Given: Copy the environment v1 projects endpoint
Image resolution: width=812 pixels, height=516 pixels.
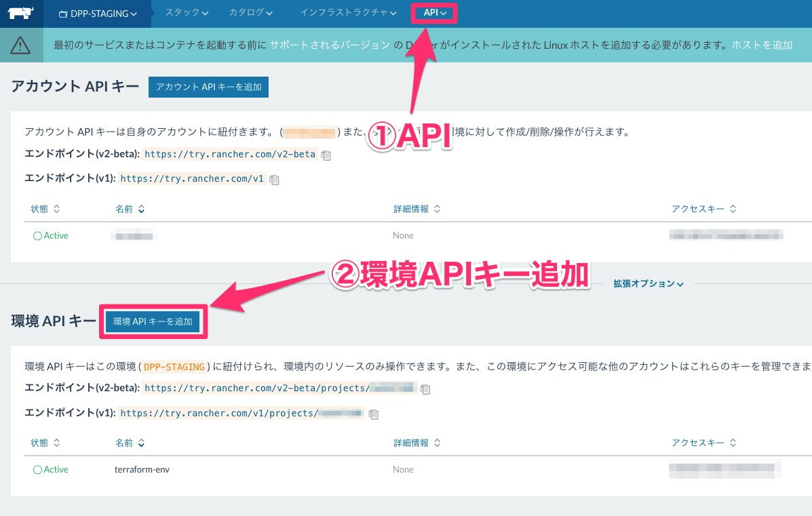Looking at the screenshot, I should tap(374, 414).
